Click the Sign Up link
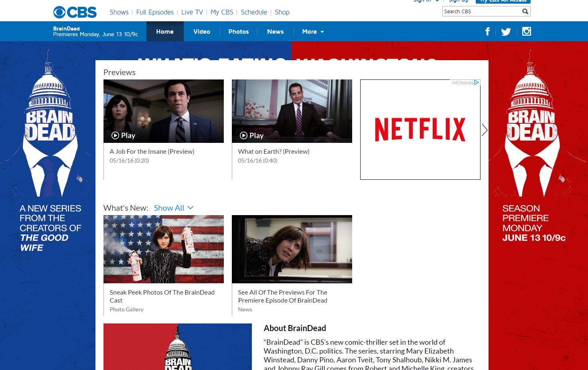Screen dimensions: 588x370 458,1
